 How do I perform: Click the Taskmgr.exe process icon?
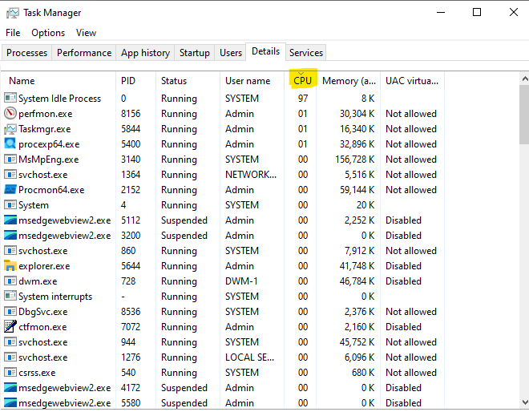coord(10,128)
